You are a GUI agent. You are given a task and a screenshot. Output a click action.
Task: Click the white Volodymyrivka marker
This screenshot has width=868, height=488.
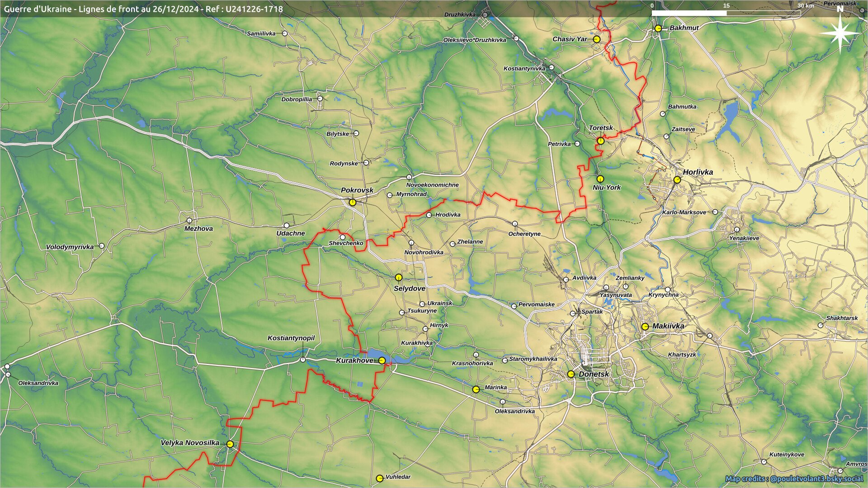(x=102, y=246)
